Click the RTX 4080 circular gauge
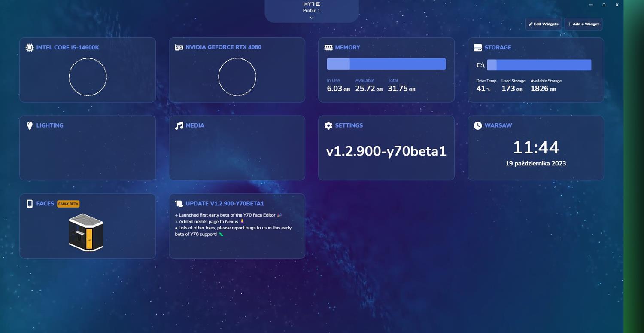This screenshot has height=333, width=644. [237, 77]
